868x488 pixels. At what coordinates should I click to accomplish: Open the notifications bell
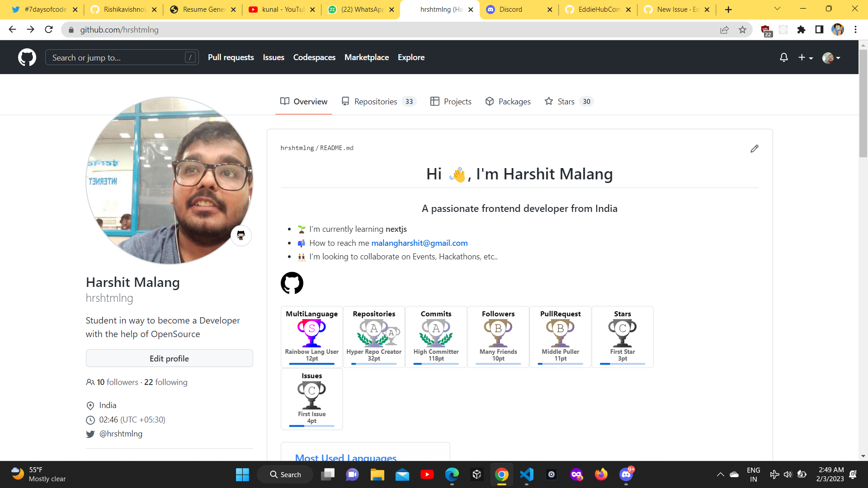tap(783, 57)
